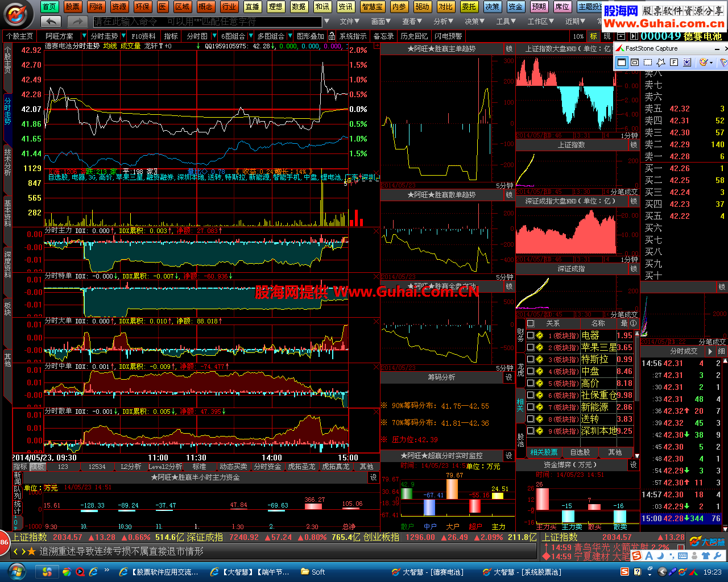This screenshot has width=728, height=582.
Task: Toggle the select-all checkbox in 关系 header
Action: (530, 323)
